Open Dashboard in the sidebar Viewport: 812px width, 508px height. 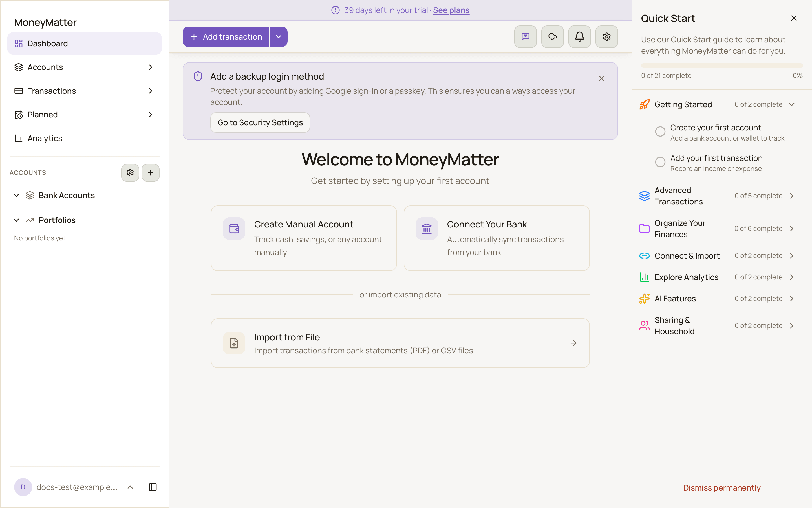[x=85, y=43]
